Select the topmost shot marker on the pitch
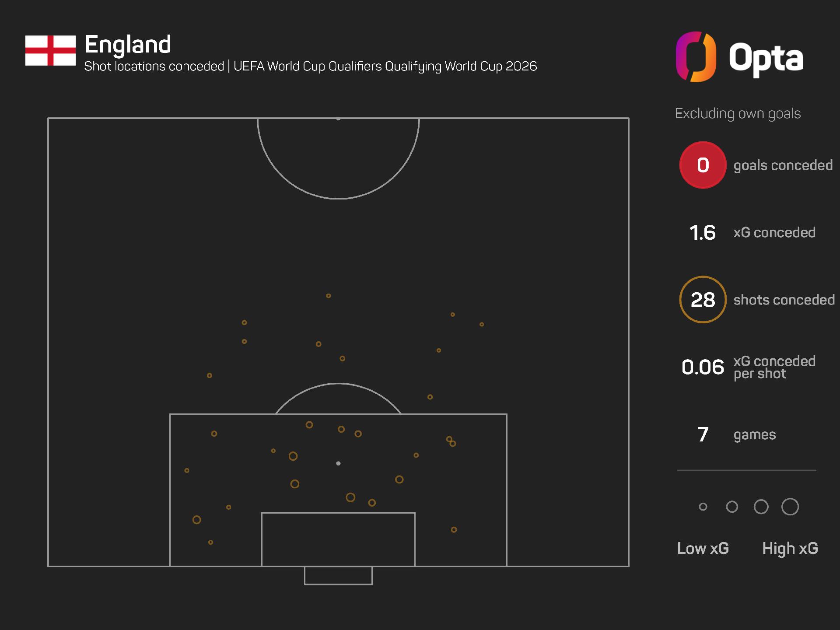Image resolution: width=840 pixels, height=630 pixels. point(328,296)
